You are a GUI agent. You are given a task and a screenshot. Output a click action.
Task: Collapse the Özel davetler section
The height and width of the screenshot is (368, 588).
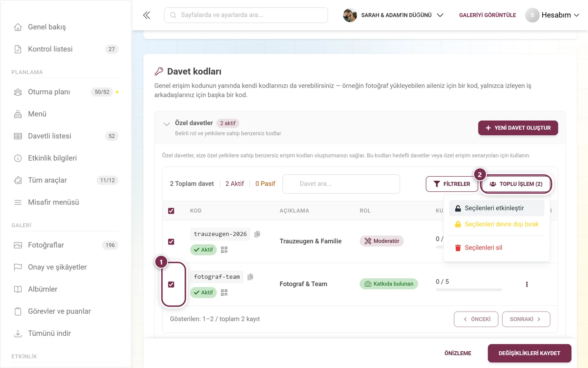click(167, 124)
